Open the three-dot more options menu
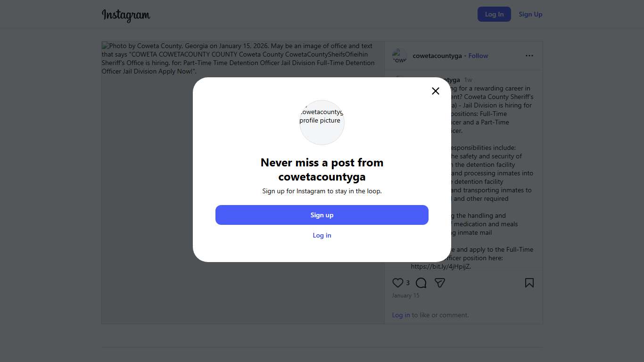 pos(529,56)
